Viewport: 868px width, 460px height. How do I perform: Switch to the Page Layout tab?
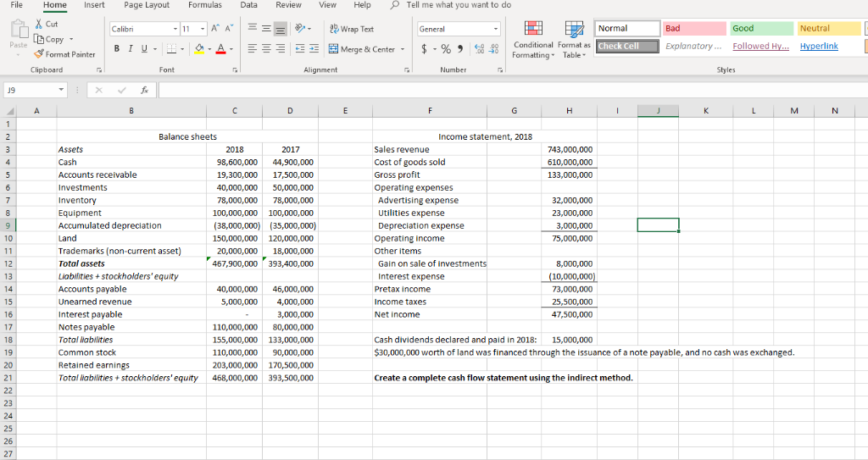tap(147, 5)
